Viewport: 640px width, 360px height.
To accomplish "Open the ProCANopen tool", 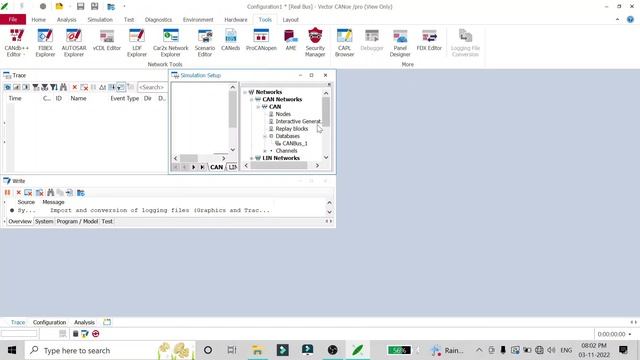I will pos(261,40).
